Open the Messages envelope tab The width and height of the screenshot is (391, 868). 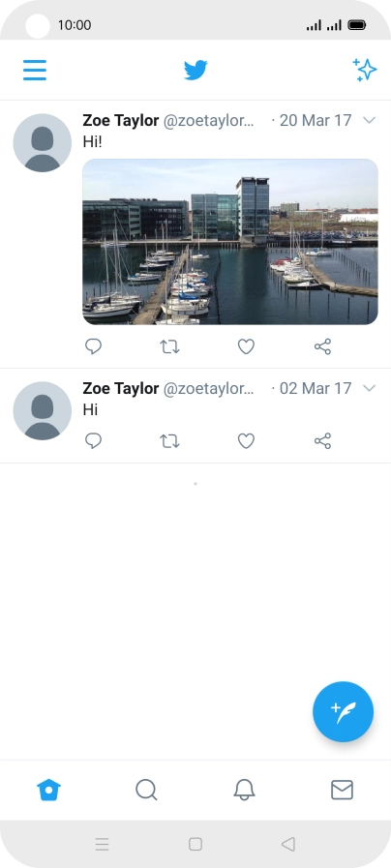[342, 790]
